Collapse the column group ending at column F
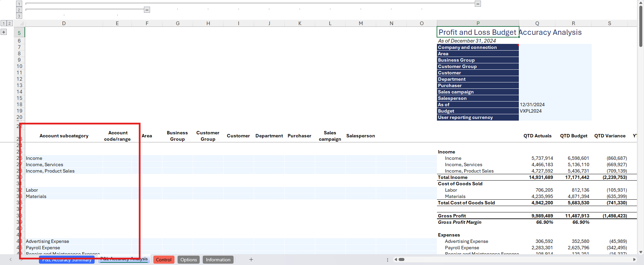The height and width of the screenshot is (265, 644). 147,10
